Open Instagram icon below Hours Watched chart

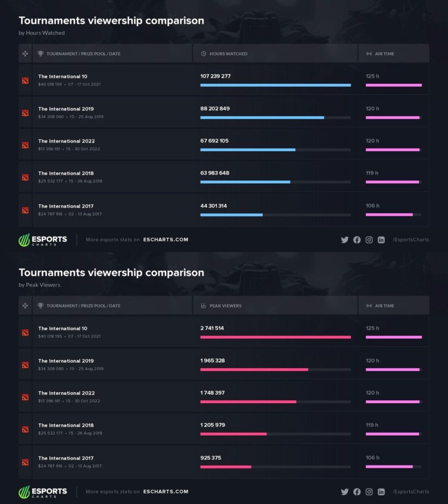369,240
